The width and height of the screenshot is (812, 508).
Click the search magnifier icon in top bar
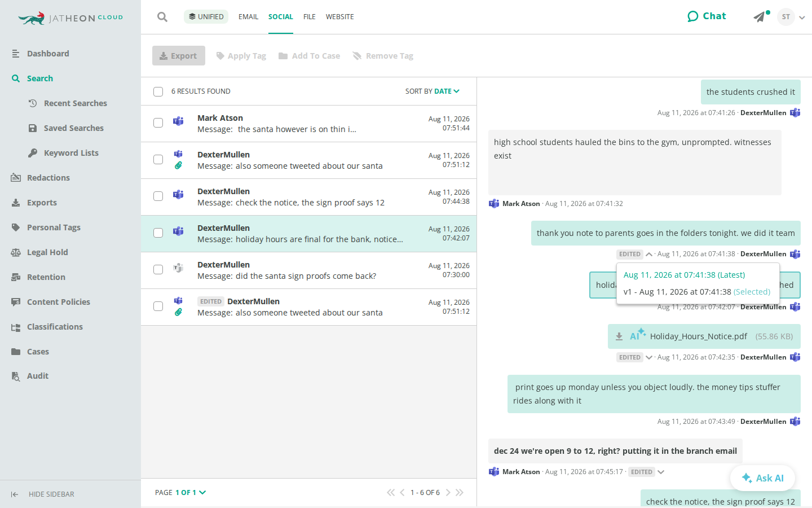click(x=162, y=17)
